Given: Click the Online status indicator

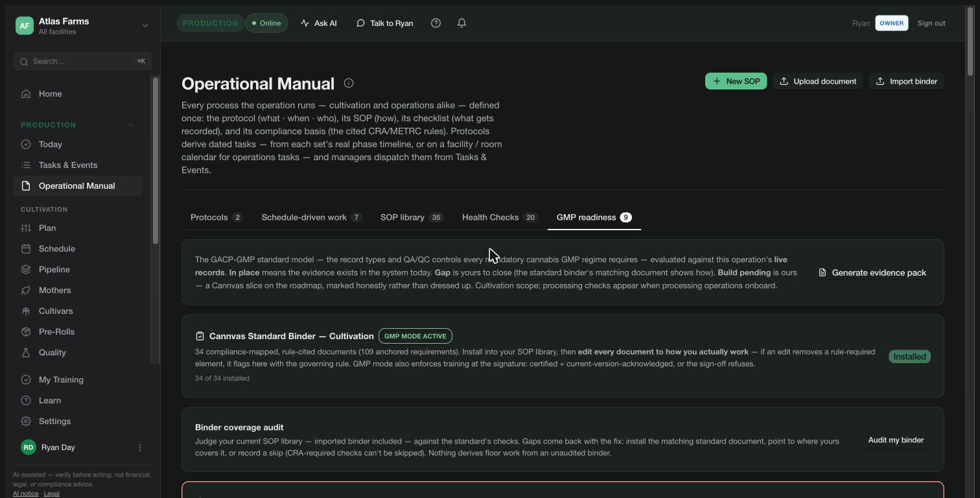Looking at the screenshot, I should [266, 23].
